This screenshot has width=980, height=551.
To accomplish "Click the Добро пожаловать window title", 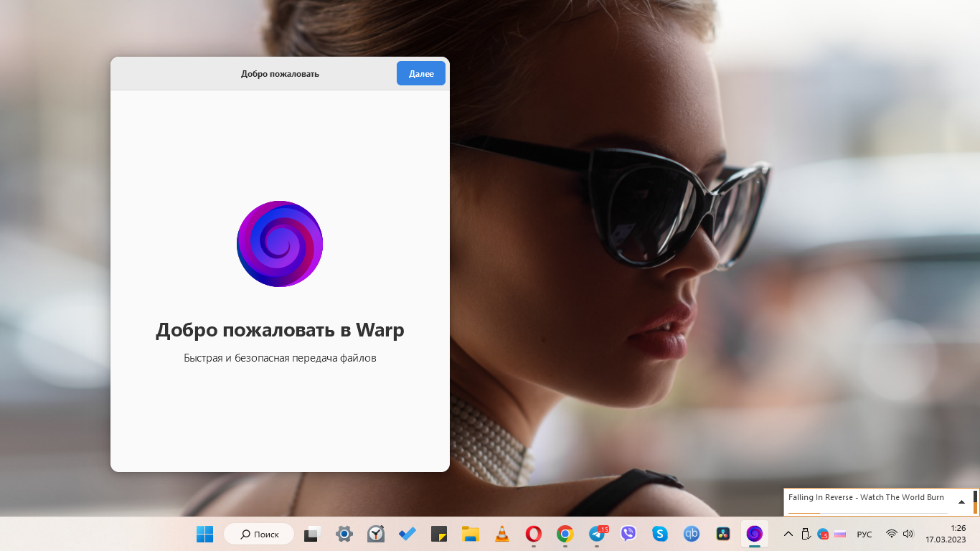I will [x=280, y=74].
